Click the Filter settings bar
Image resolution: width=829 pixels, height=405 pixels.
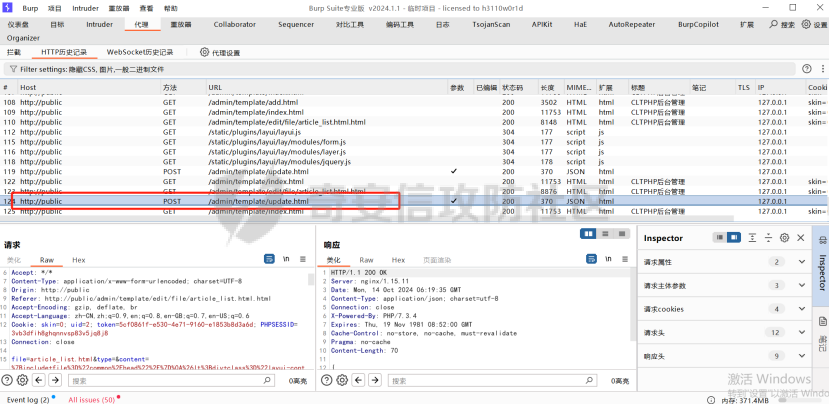399,69
